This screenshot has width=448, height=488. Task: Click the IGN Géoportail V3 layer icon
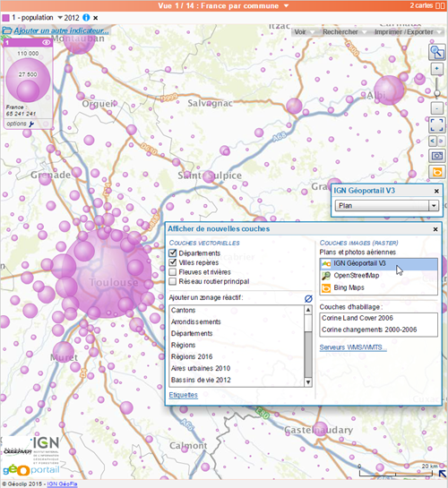click(326, 264)
